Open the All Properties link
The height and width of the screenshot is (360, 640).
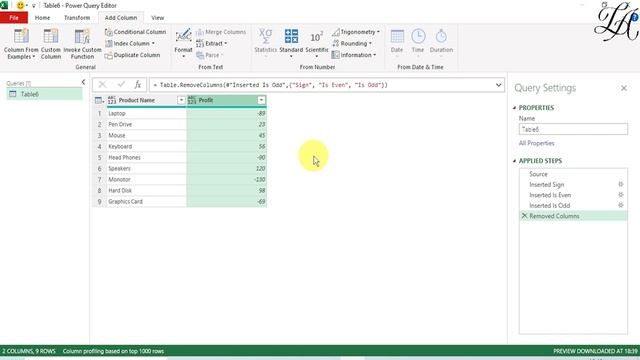point(536,143)
